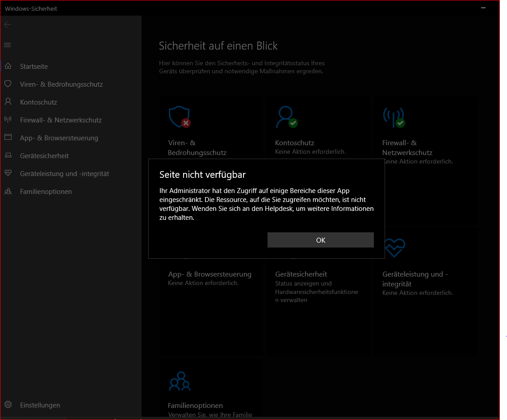Click the shield icon beside Viren- & Bedrohungsschutz
This screenshot has height=420, width=507.
point(8,84)
